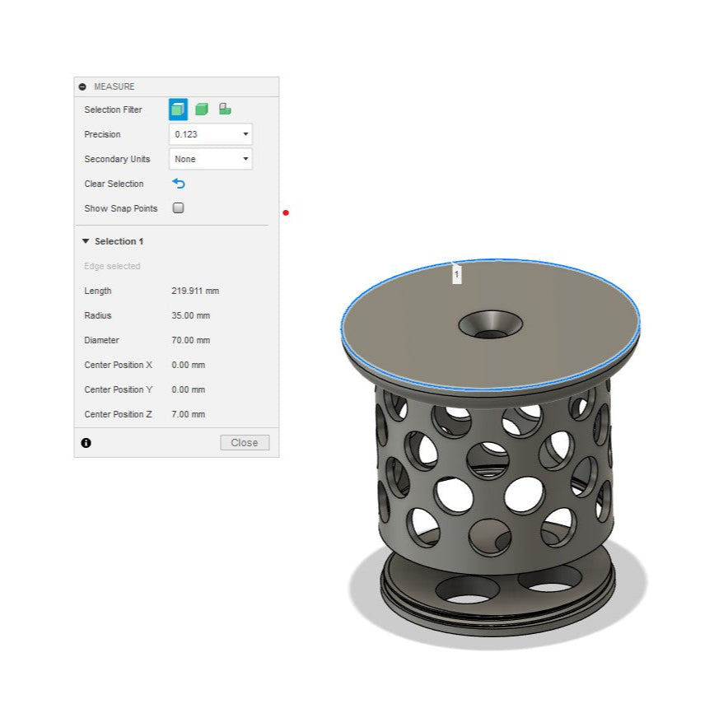728x727 pixels.
Task: Select the body selection filter
Action: pos(202,110)
